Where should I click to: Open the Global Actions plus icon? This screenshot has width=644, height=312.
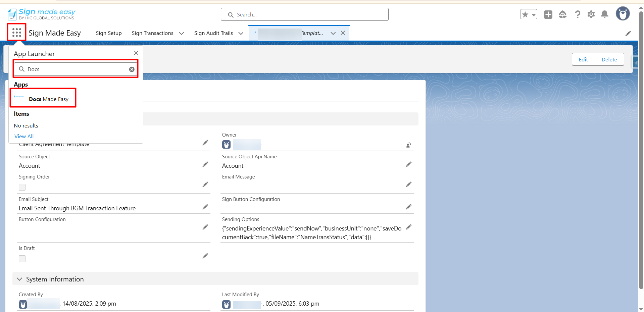(548, 14)
